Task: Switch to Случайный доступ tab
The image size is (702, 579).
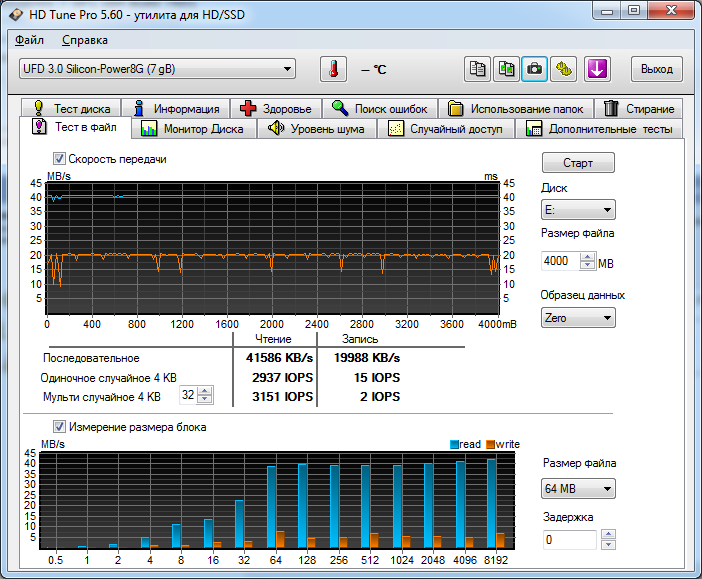Action: click(x=445, y=129)
